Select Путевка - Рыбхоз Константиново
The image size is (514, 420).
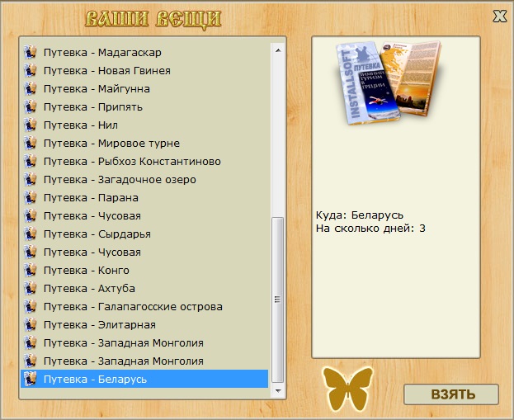144,161
